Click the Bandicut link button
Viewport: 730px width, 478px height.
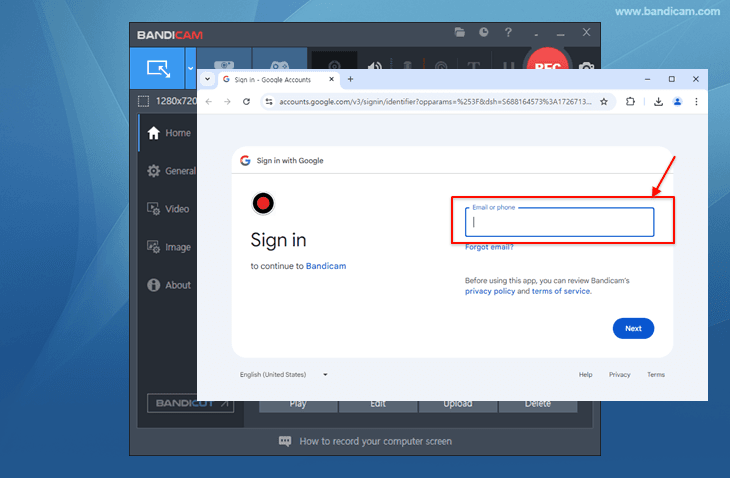[190, 403]
